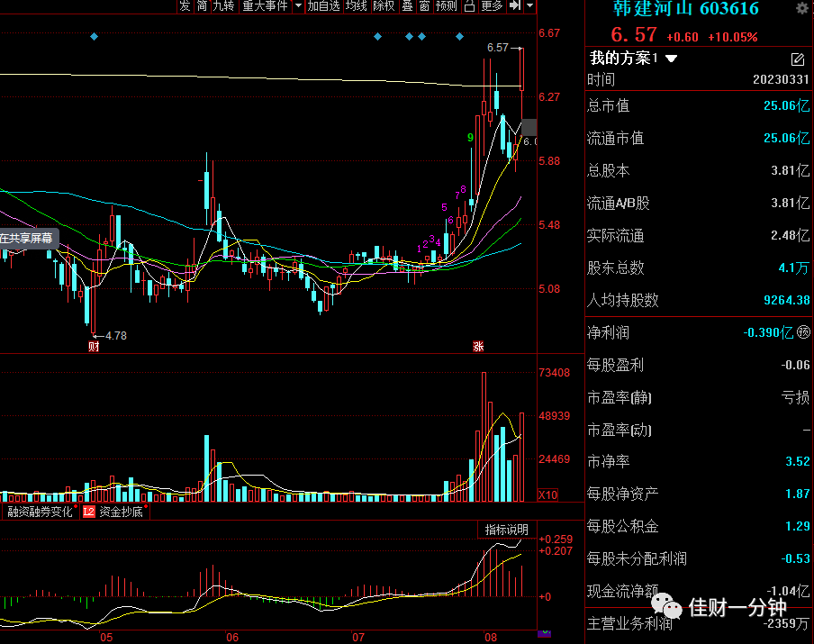
Task: Toggle the 均线 moving averages display
Action: [357, 5]
